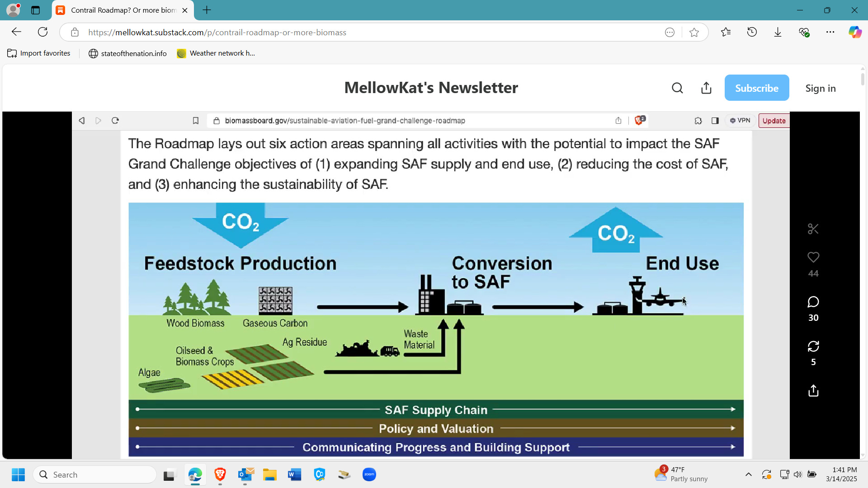Click the Sign in link
Viewport: 868px width, 488px height.
pos(820,88)
